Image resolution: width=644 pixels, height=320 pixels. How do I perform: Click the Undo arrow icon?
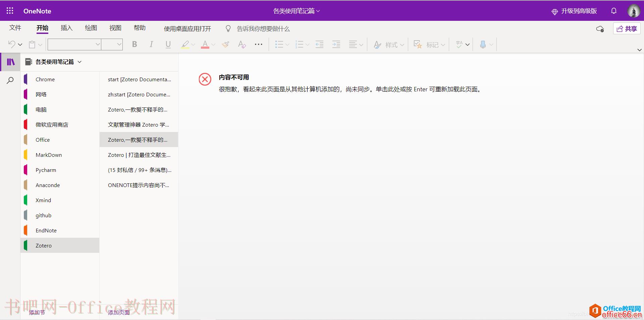click(12, 44)
